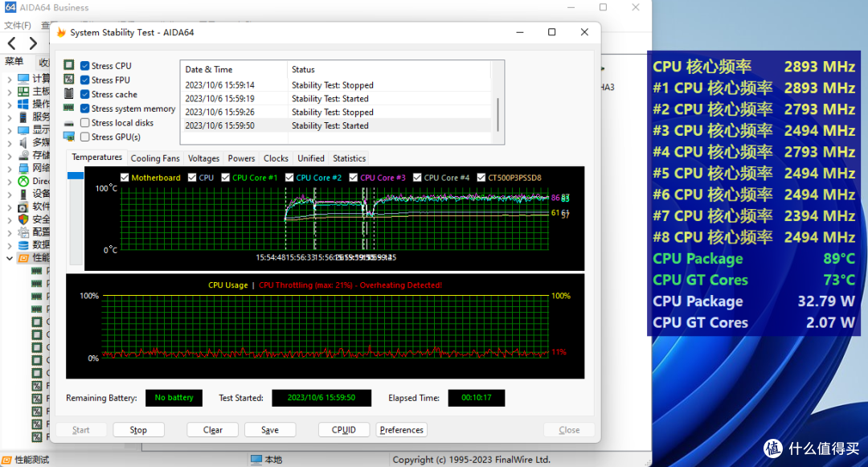Click the blue graph scale indicator bar
This screenshot has width=868, height=467.
tap(76, 175)
